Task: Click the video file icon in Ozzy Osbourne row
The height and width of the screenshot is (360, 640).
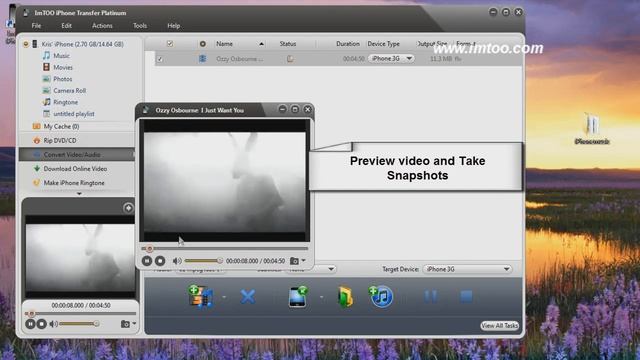Action: point(202,59)
